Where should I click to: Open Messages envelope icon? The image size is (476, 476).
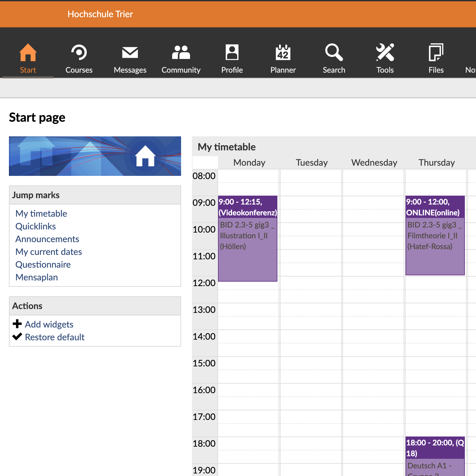pos(130,53)
